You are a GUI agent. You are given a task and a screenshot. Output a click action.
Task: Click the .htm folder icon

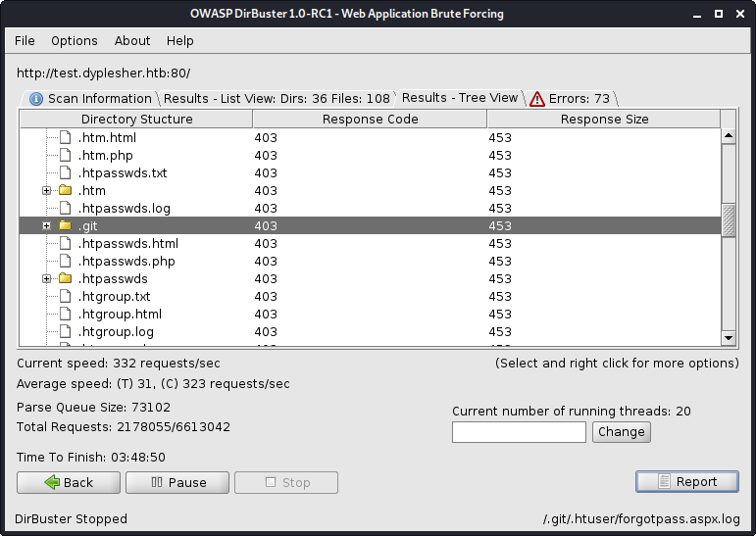click(65, 190)
